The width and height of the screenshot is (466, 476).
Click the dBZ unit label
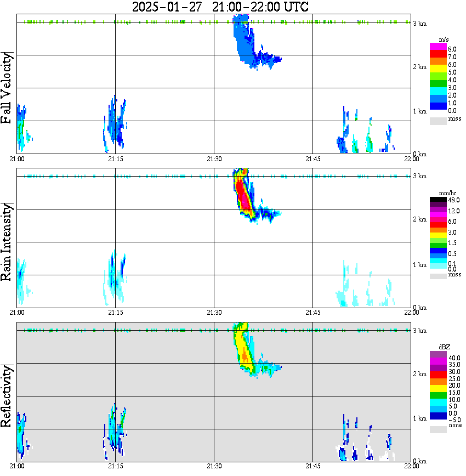click(x=445, y=347)
